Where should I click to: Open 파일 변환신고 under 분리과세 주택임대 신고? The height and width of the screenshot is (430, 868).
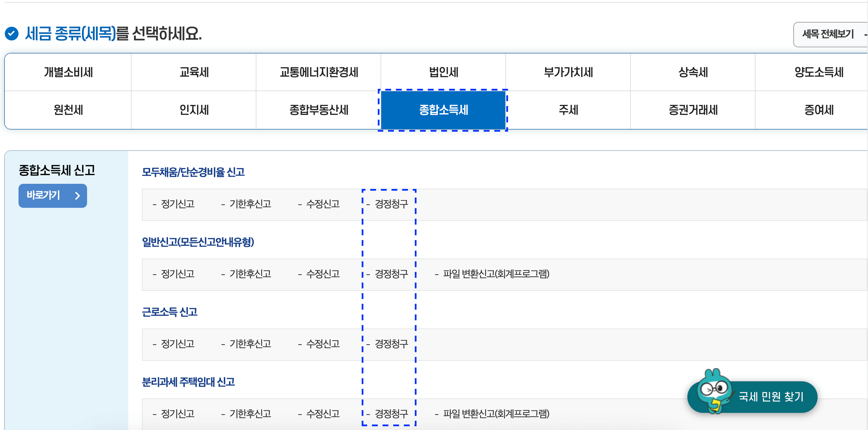point(496,414)
